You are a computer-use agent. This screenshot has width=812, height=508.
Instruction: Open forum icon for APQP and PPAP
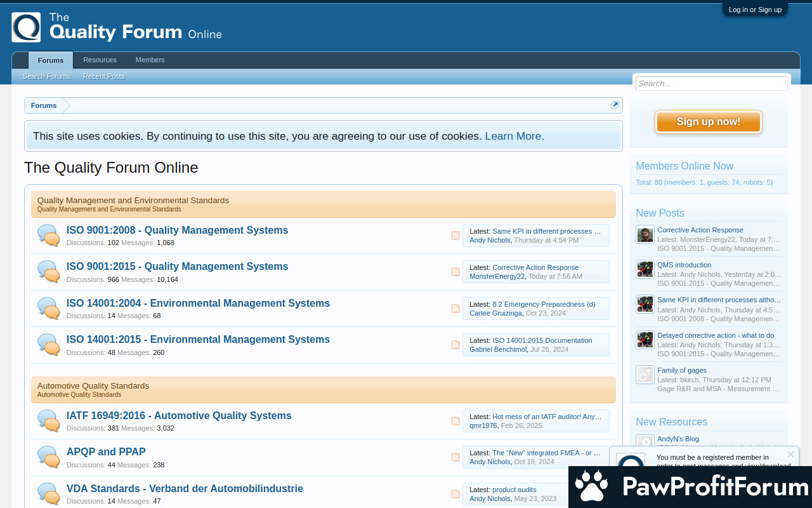pyautogui.click(x=49, y=457)
